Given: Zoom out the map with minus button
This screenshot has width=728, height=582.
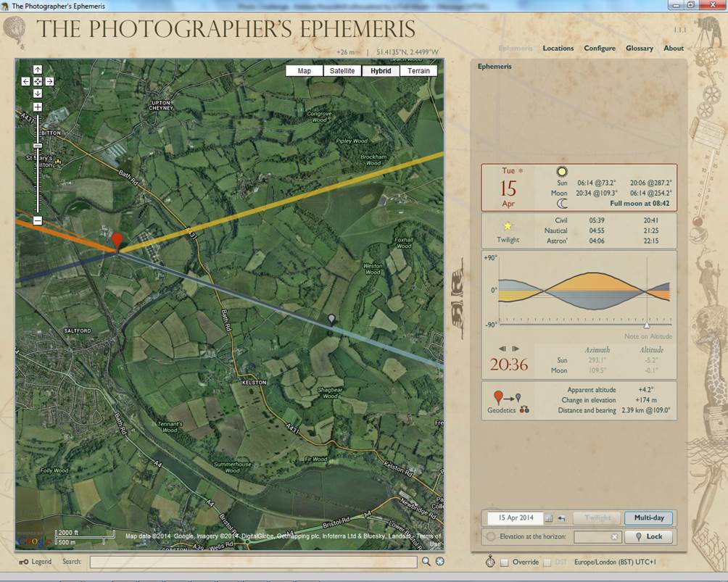Looking at the screenshot, I should [38, 220].
